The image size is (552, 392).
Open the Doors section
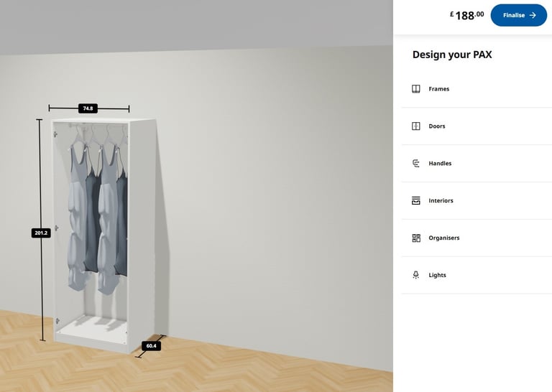(477, 126)
